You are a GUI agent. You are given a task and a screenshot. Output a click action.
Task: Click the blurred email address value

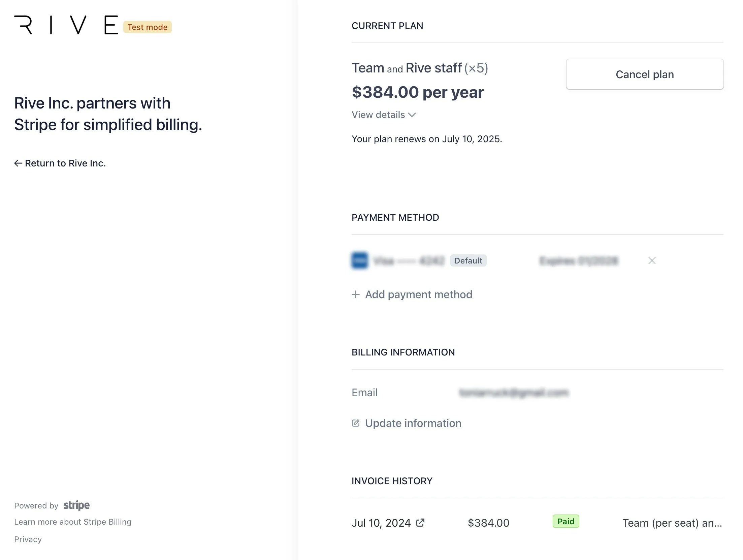(x=514, y=393)
